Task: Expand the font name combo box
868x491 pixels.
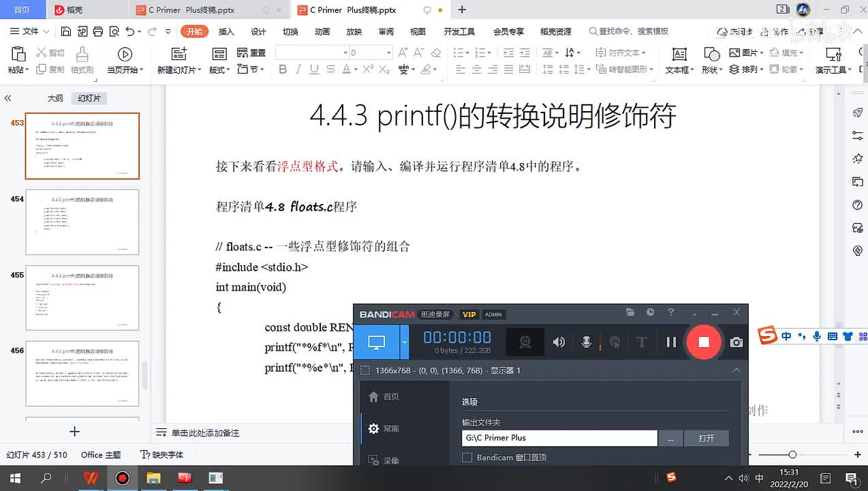Action: tap(345, 53)
